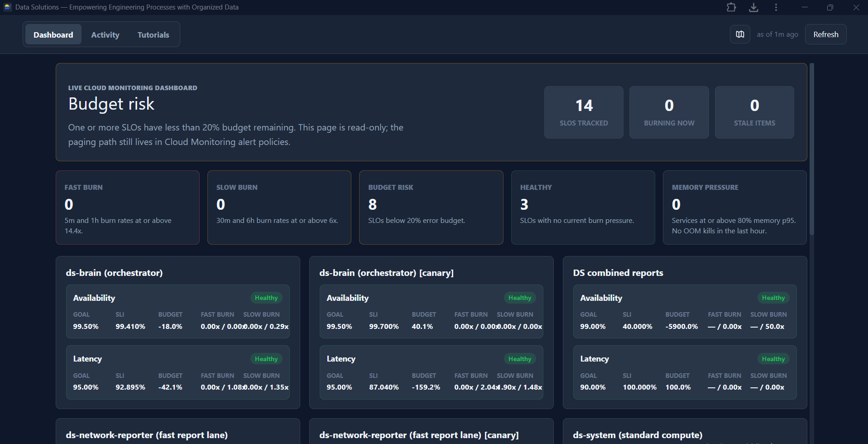The height and width of the screenshot is (444, 868).
Task: Click SLI value 92.895%
Action: (130, 387)
